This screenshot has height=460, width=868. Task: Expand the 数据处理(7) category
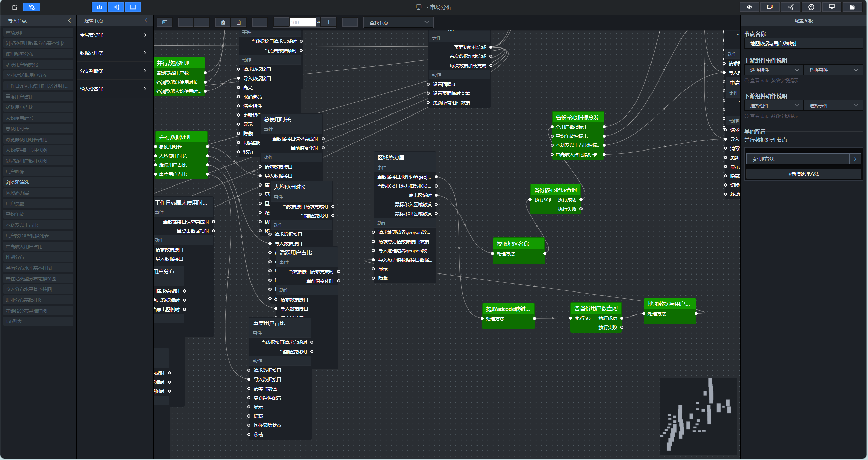coord(113,53)
